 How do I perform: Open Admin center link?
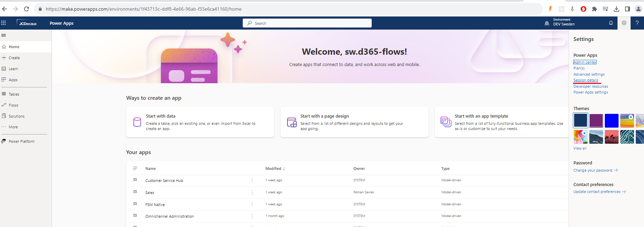[585, 62]
